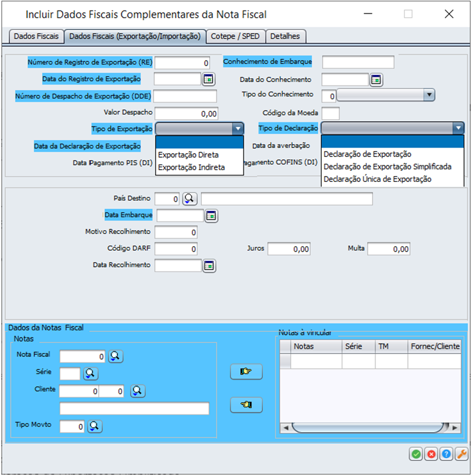472x476 pixels.
Task: Select Exportação Indireta option
Action: (200, 168)
